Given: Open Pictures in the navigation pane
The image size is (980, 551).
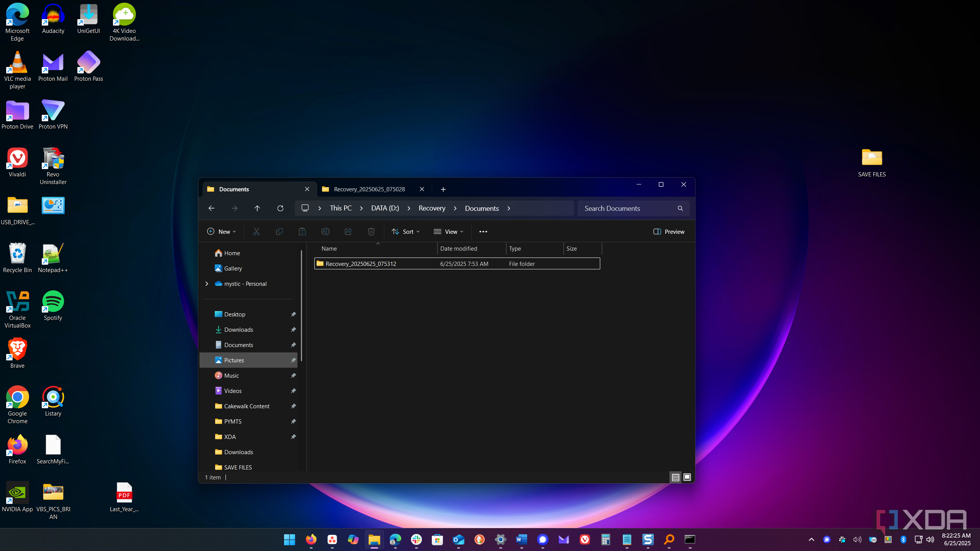Looking at the screenshot, I should (248, 360).
